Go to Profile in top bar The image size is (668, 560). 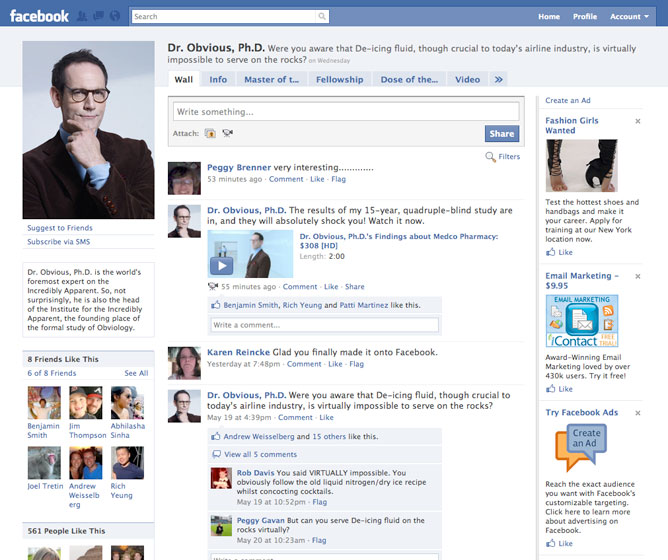584,17
